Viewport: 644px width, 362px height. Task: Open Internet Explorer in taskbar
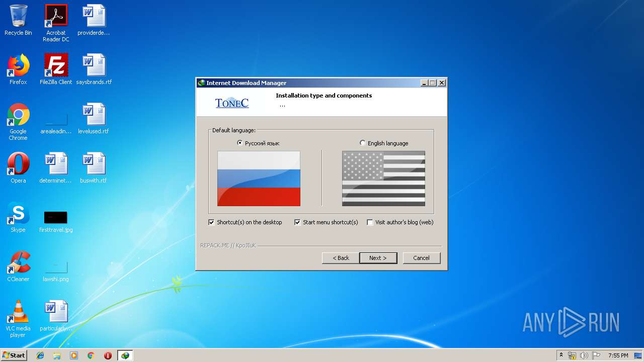pos(40,355)
